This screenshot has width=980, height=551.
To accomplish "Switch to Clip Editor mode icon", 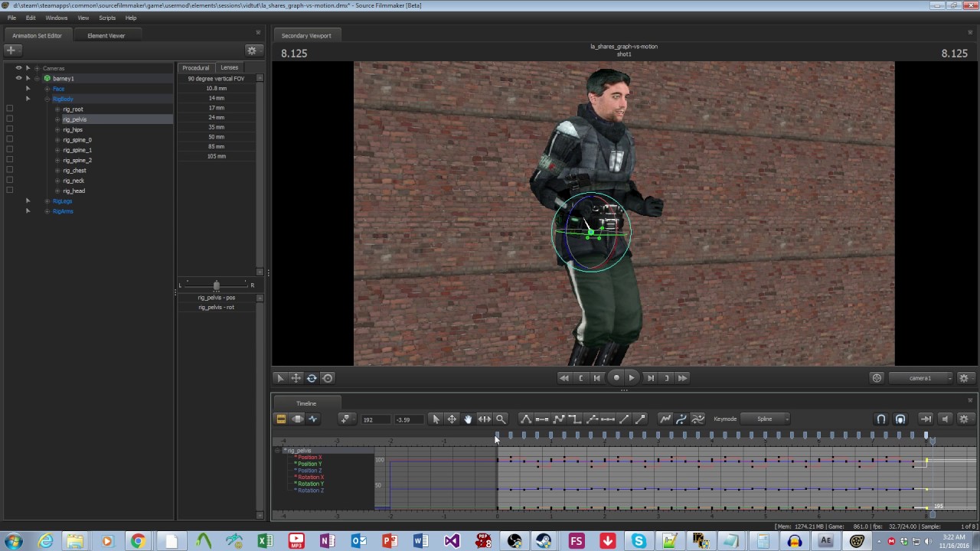I will point(281,419).
